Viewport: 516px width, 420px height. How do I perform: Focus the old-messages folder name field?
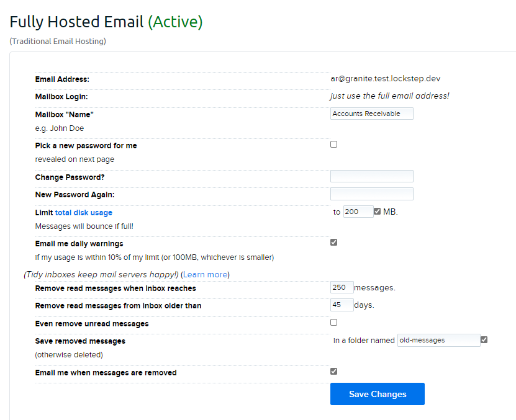pyautogui.click(x=438, y=340)
